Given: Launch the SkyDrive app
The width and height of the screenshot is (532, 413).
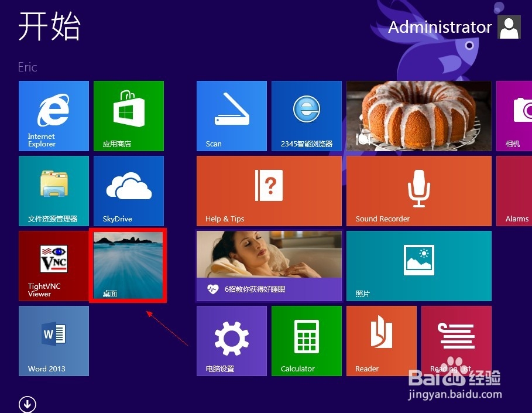Looking at the screenshot, I should (128, 190).
